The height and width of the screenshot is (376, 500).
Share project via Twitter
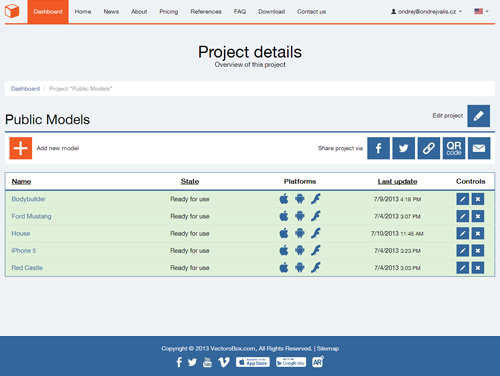point(404,148)
